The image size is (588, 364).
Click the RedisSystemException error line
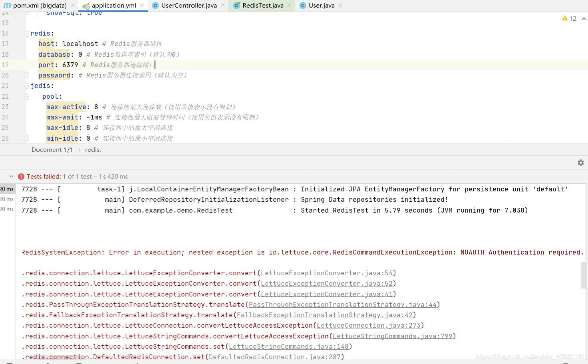303,253
